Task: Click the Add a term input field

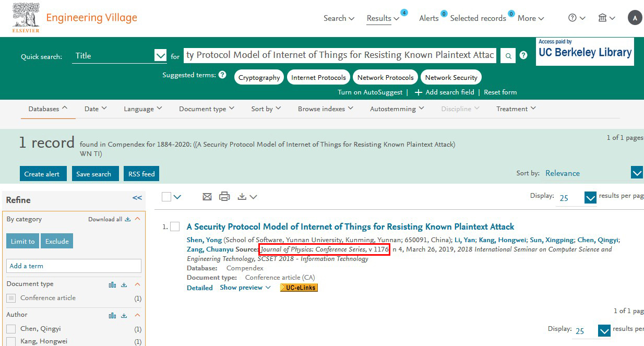Action: tap(74, 266)
